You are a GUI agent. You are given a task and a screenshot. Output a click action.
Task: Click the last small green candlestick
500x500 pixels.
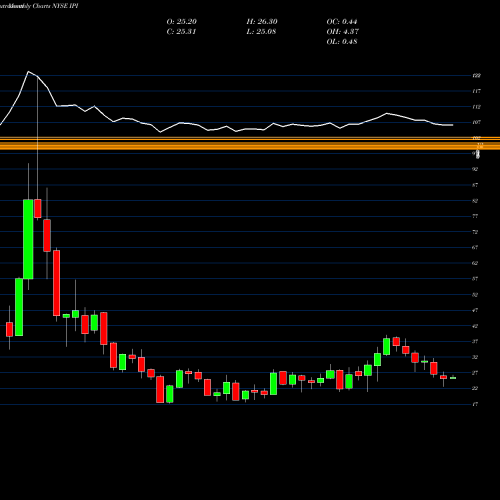pyautogui.click(x=453, y=378)
